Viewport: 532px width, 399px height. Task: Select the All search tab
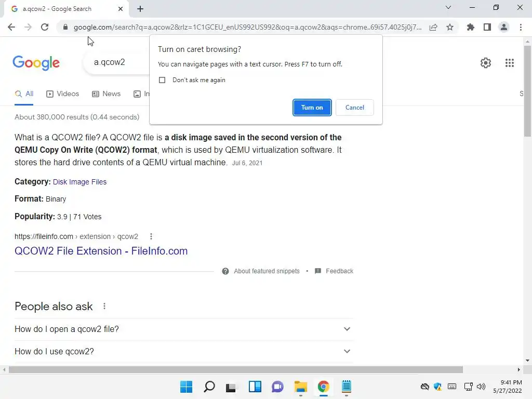(x=24, y=94)
